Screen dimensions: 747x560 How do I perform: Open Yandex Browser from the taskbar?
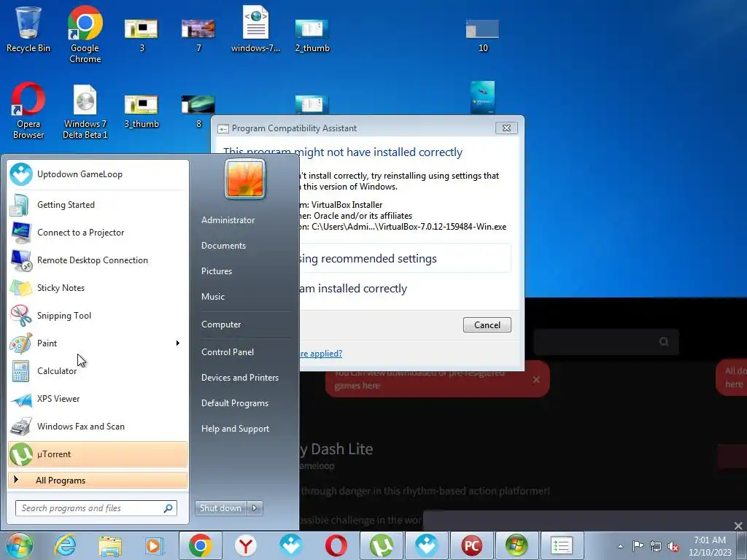(x=245, y=545)
